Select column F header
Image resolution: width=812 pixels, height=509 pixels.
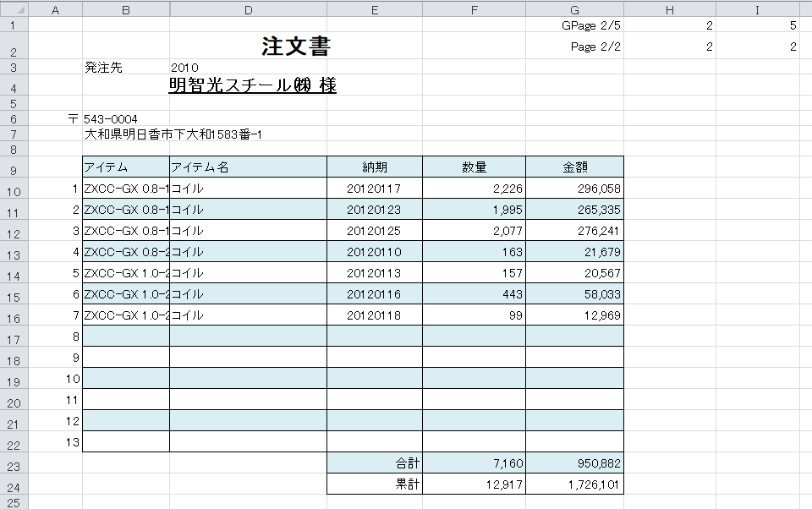point(474,10)
